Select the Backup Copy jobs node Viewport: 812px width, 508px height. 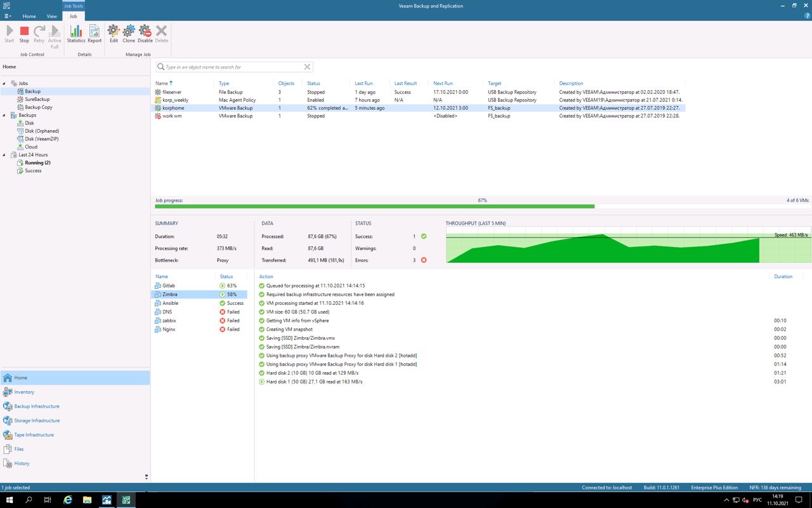click(x=38, y=107)
